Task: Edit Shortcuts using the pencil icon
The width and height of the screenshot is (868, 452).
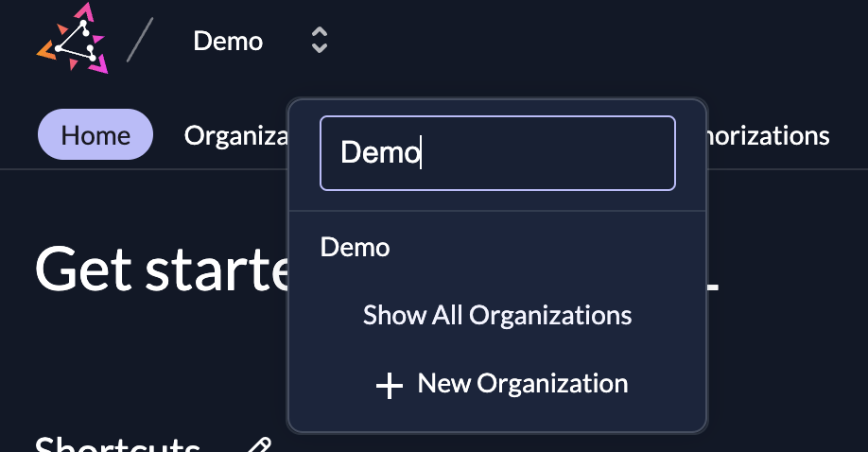Action: click(x=259, y=446)
